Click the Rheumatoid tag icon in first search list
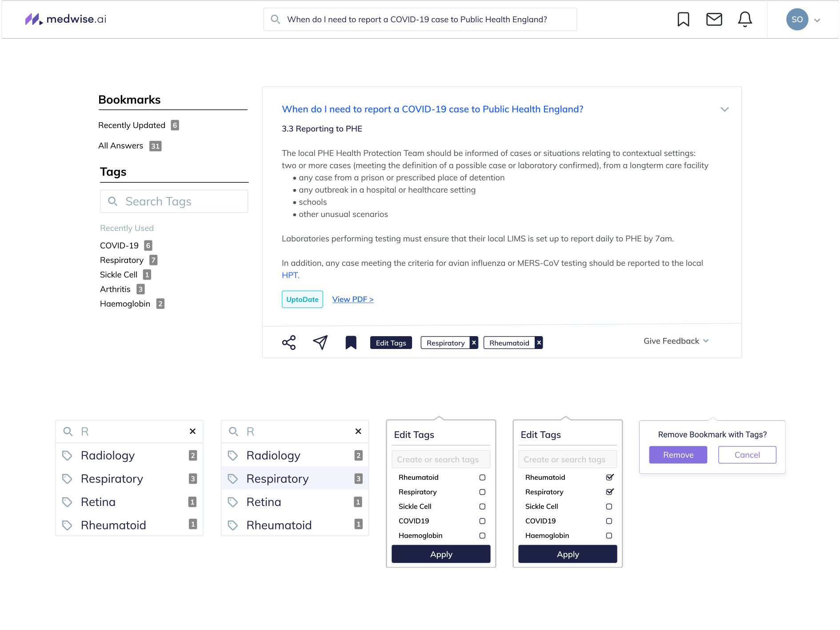 click(67, 525)
